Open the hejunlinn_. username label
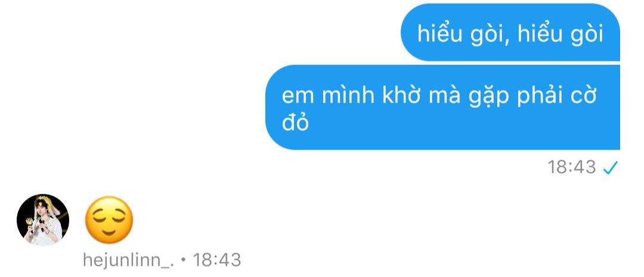 tap(129, 260)
